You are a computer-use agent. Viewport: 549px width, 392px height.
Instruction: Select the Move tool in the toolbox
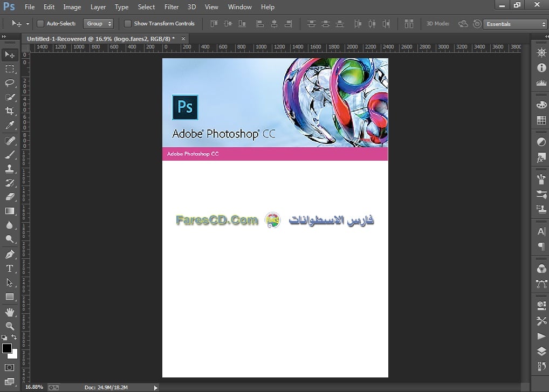click(10, 54)
